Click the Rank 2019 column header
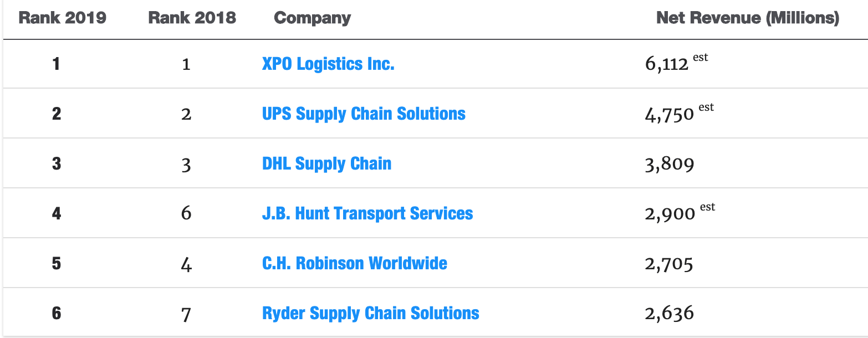The height and width of the screenshot is (338, 868). tap(63, 18)
